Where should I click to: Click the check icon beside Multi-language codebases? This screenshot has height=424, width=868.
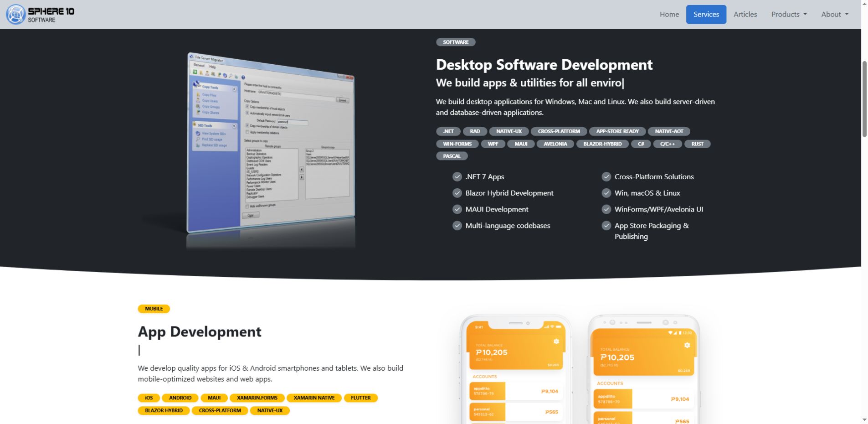457,225
